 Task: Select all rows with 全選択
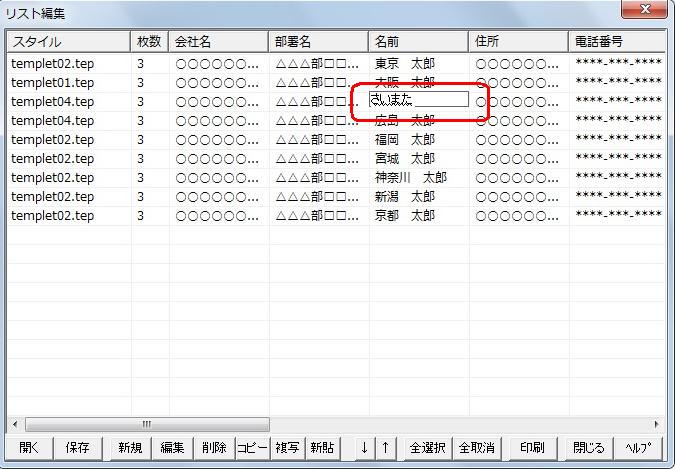(x=428, y=448)
